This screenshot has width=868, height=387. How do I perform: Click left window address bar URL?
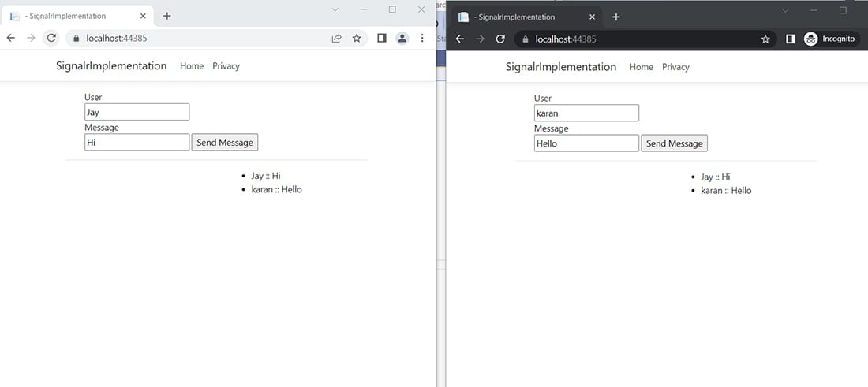coord(117,38)
